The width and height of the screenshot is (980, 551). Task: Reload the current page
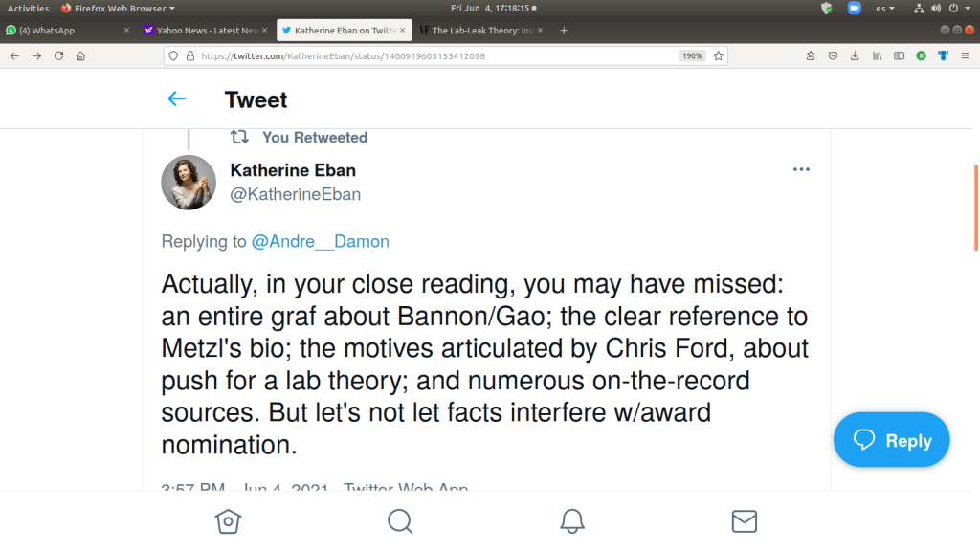point(58,55)
